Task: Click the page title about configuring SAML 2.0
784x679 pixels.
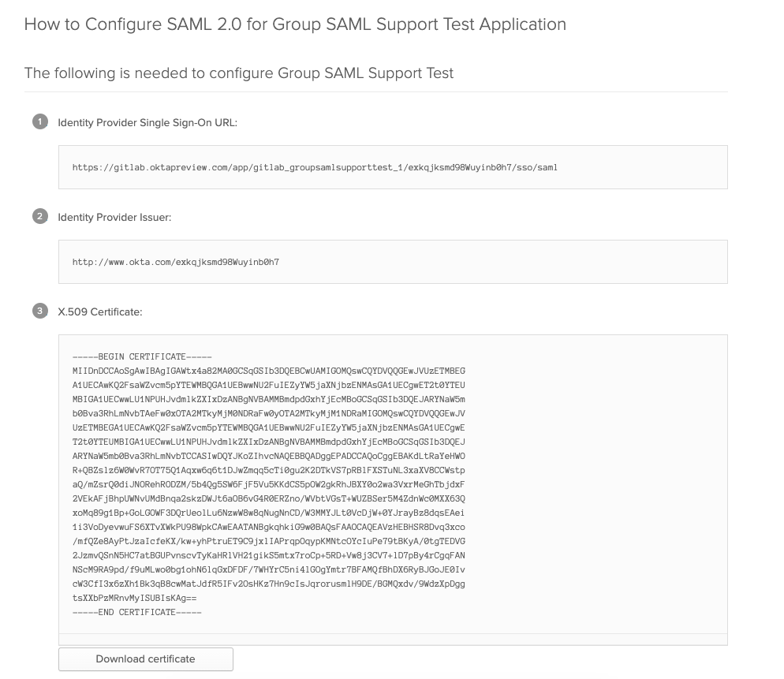Action: 295,24
